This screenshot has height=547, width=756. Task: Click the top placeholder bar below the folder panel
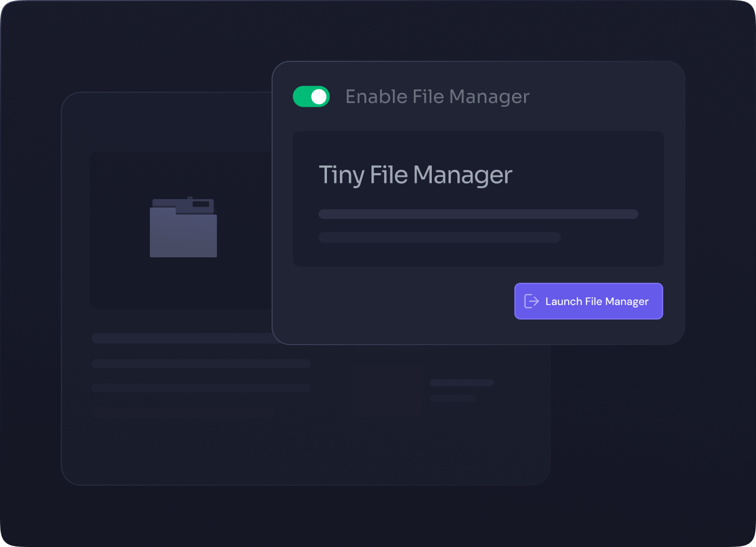[x=182, y=339]
